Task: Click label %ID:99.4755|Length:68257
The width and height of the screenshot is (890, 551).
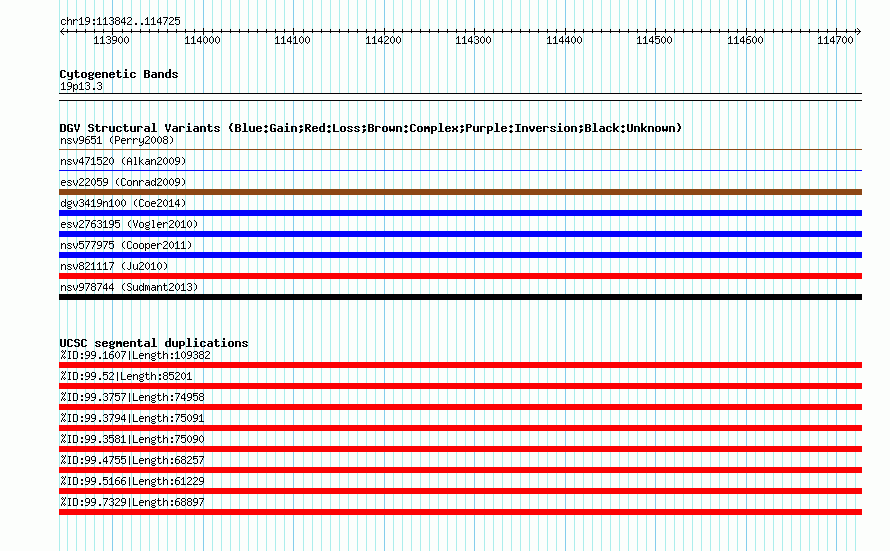Action: 132,460
